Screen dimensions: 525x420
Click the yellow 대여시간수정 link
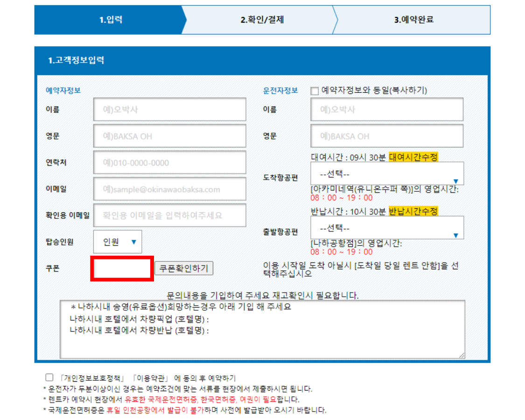coord(413,157)
